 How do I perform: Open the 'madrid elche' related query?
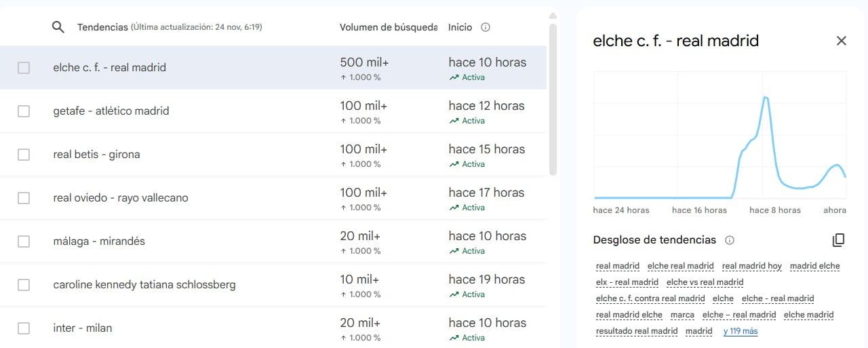[815, 266]
